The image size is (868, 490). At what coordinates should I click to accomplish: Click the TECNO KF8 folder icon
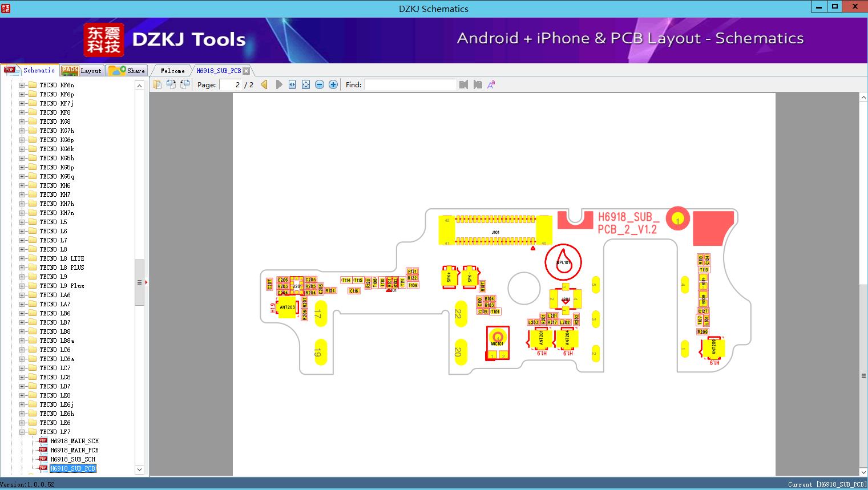pyautogui.click(x=33, y=112)
